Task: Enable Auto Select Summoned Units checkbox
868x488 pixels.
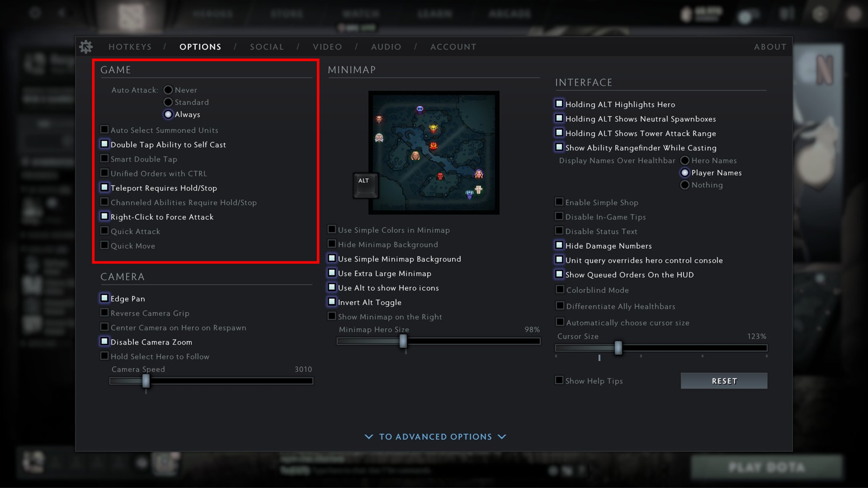Action: [104, 130]
